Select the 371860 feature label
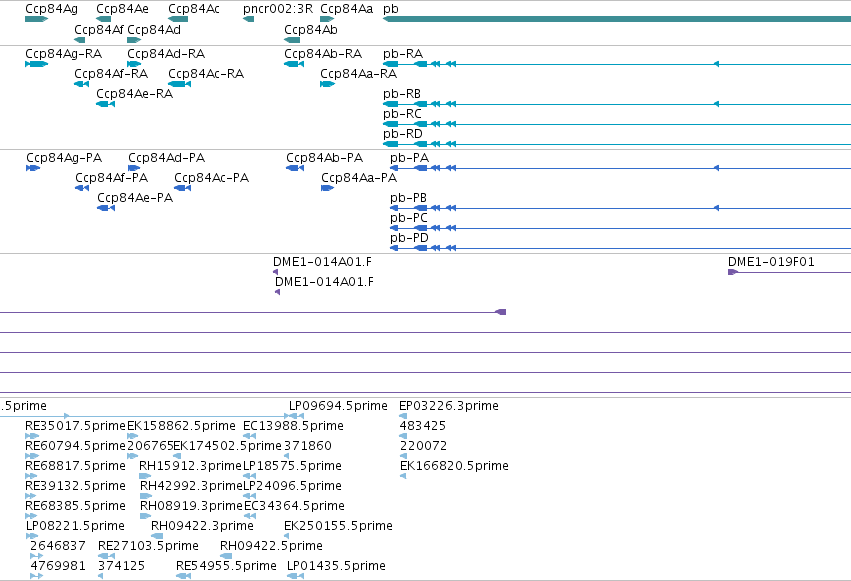 [x=308, y=446]
